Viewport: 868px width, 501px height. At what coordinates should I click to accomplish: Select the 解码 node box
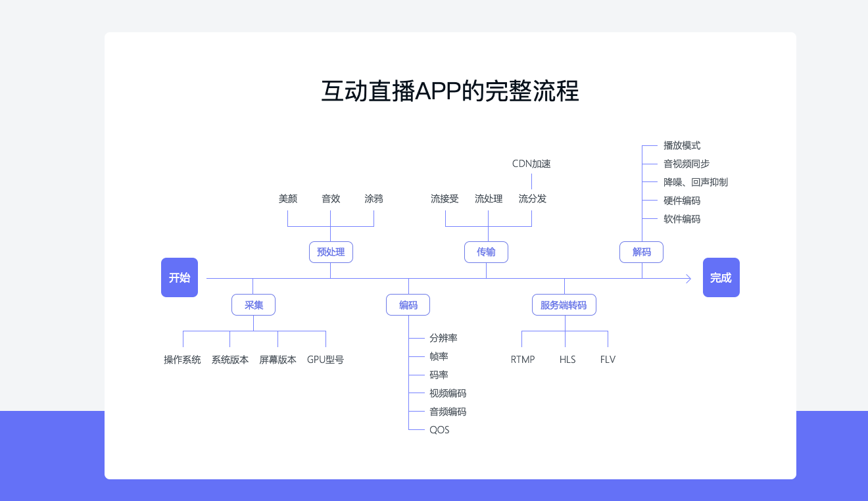(x=641, y=252)
